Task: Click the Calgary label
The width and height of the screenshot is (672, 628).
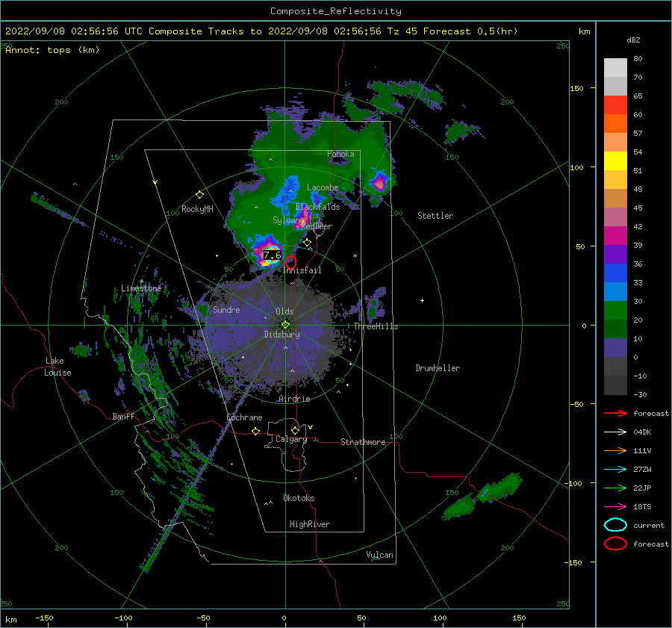Action: (291, 439)
